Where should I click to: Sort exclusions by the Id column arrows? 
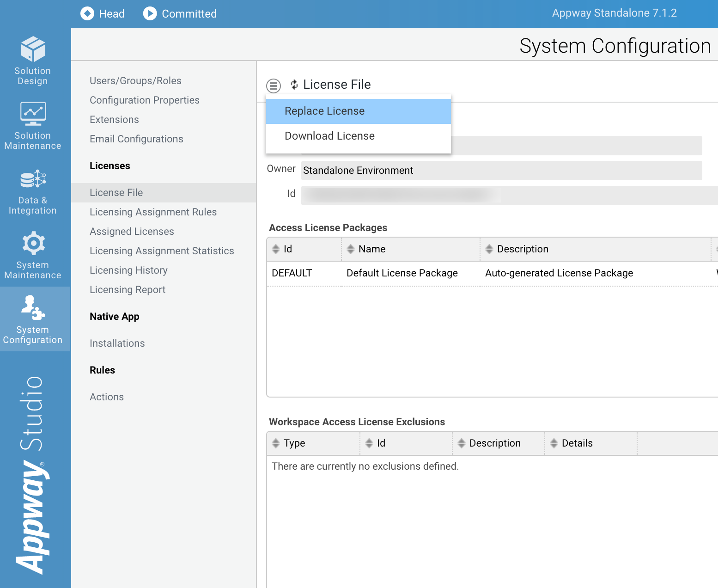(x=369, y=443)
